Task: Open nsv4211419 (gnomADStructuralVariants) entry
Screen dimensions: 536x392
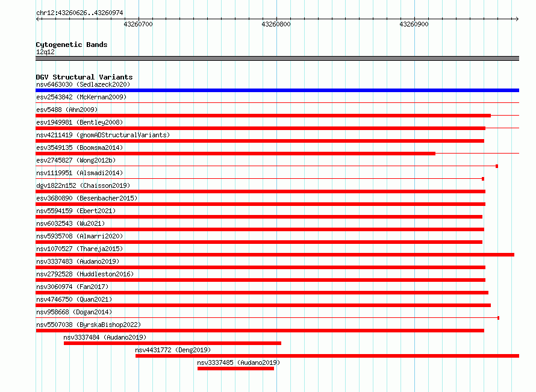Action: coord(103,135)
